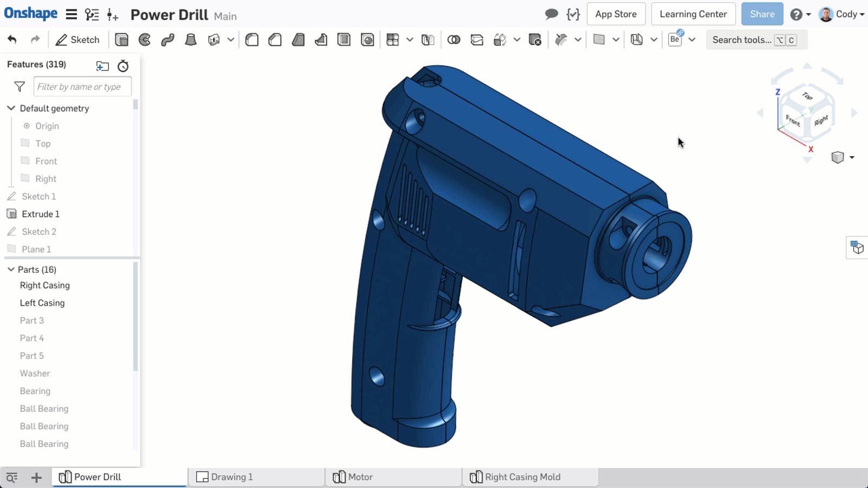Screen dimensions: 868x488
Task: Select the Sweep tool
Action: click(x=167, y=40)
